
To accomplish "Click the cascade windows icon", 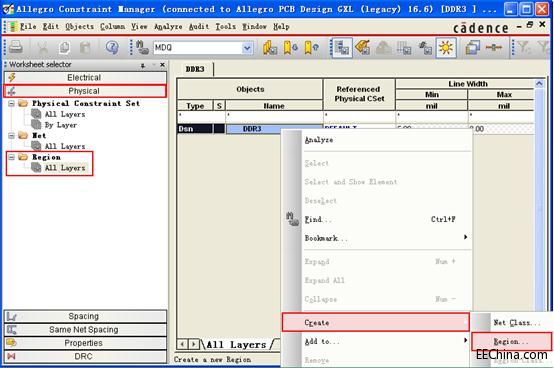I will click(472, 47).
